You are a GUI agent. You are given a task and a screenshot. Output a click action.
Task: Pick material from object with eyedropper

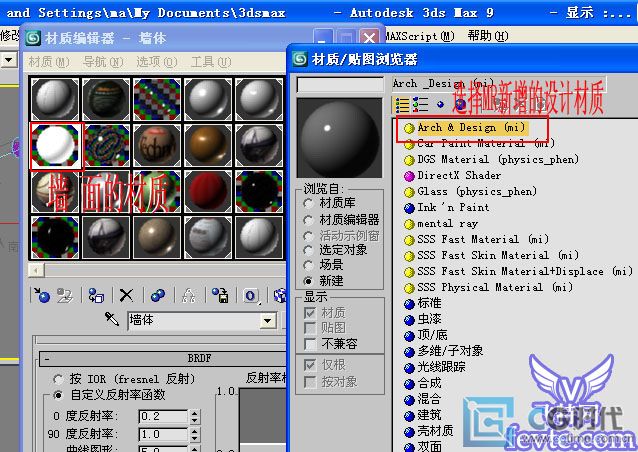tap(111, 319)
